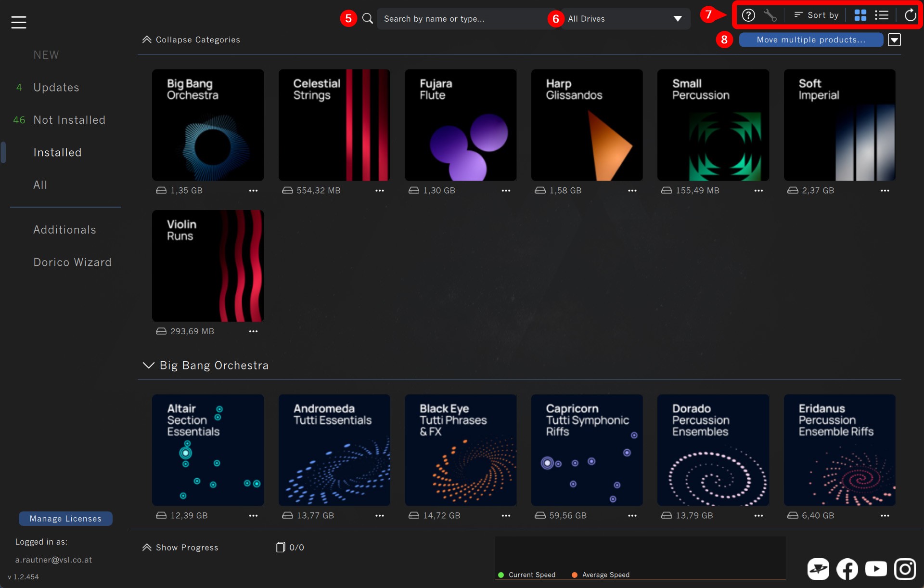This screenshot has height=588, width=924.
Task: Click the search magnifier icon
Action: coord(368,19)
